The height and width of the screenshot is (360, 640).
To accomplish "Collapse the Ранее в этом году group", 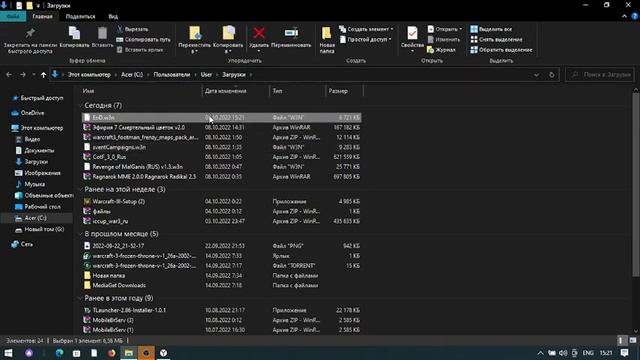I will pos(80,298).
